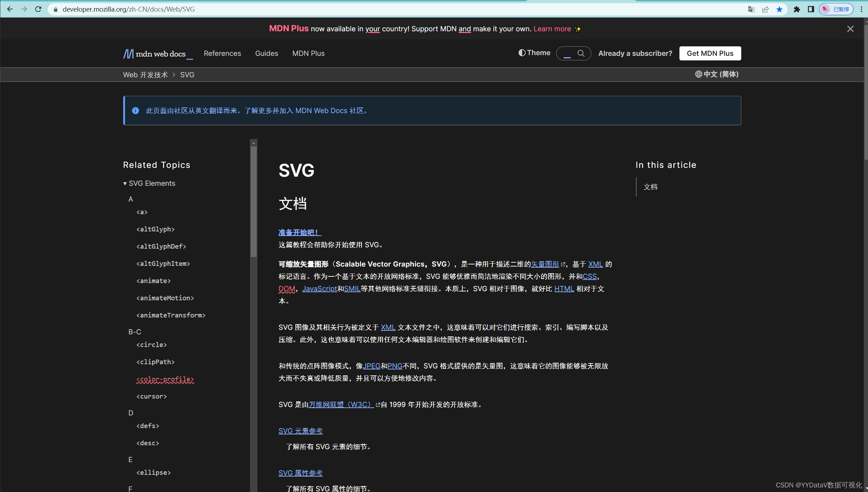Click the sidebar scrollbar thumb
The image size is (868, 492).
pos(254,202)
